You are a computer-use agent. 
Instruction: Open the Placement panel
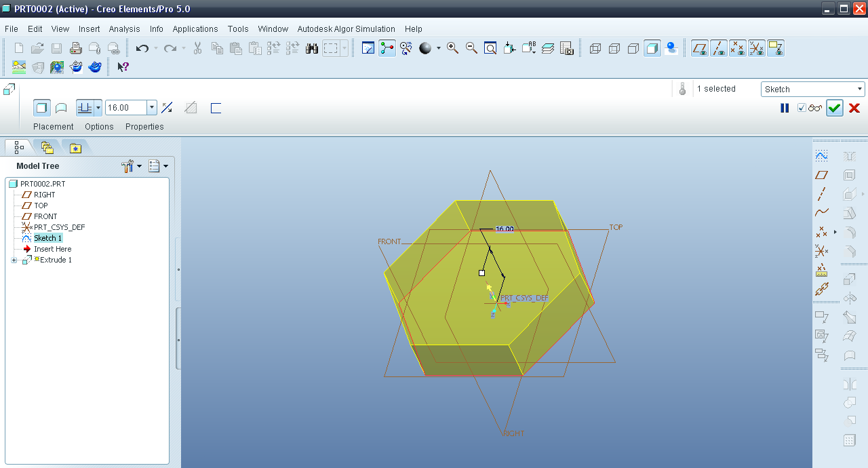coord(53,126)
